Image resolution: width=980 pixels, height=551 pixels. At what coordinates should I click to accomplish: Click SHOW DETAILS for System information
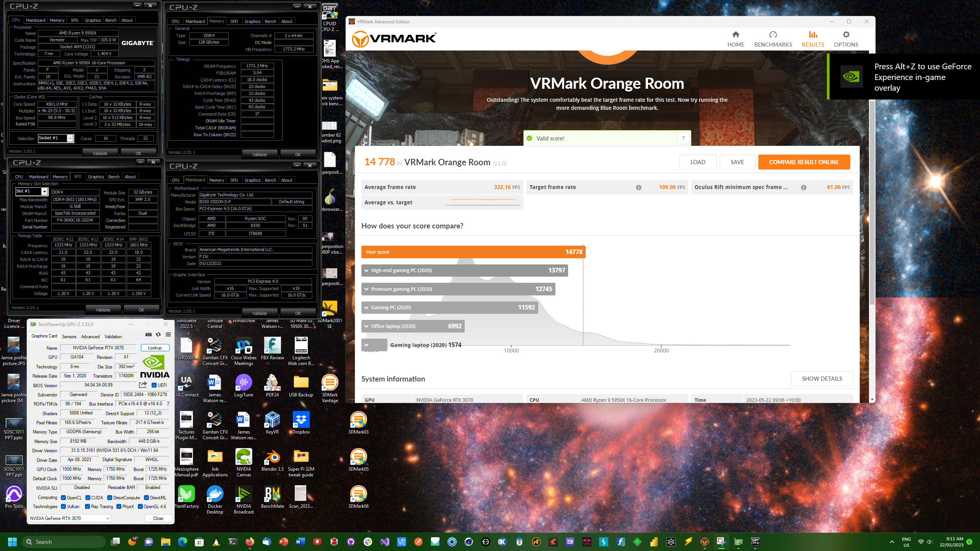822,378
